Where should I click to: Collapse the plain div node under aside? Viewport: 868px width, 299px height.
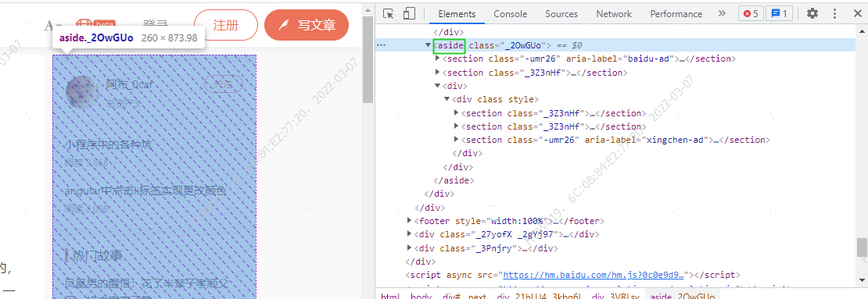[437, 86]
